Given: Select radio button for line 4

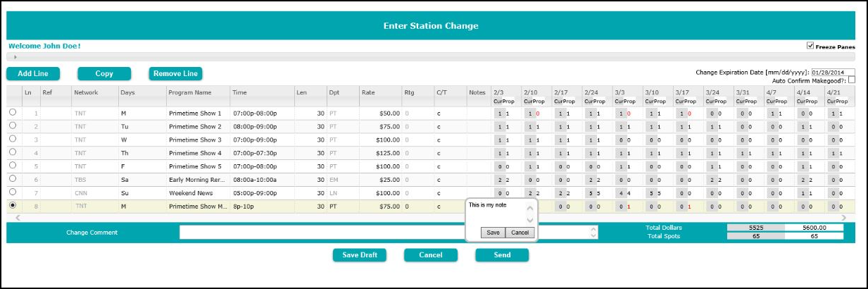Looking at the screenshot, I should click(x=13, y=152).
